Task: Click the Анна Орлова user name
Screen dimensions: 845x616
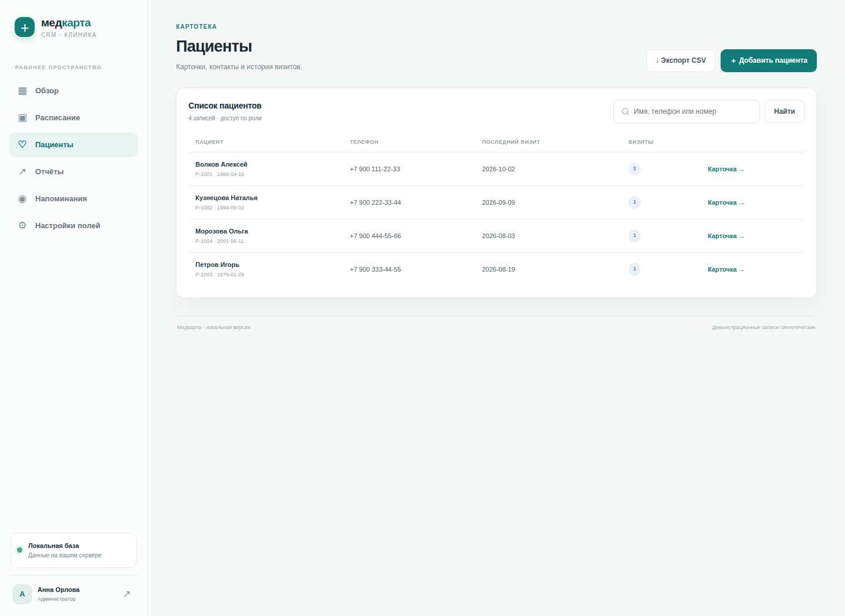Action: click(59, 590)
